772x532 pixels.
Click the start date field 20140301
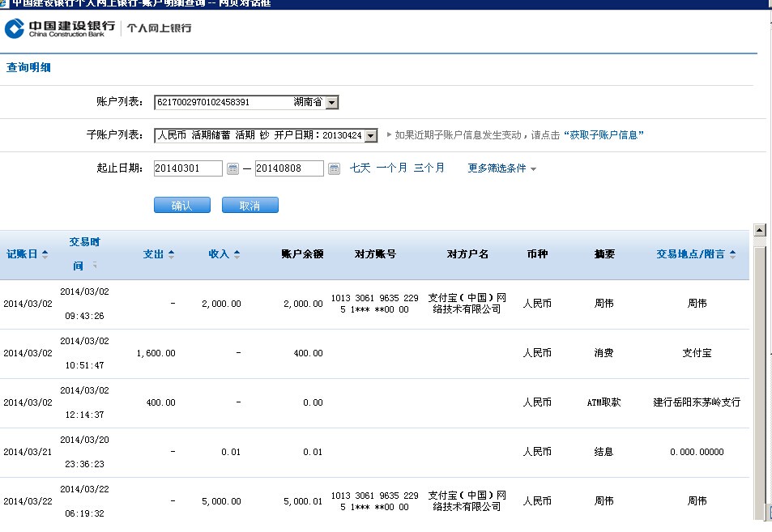(x=188, y=168)
